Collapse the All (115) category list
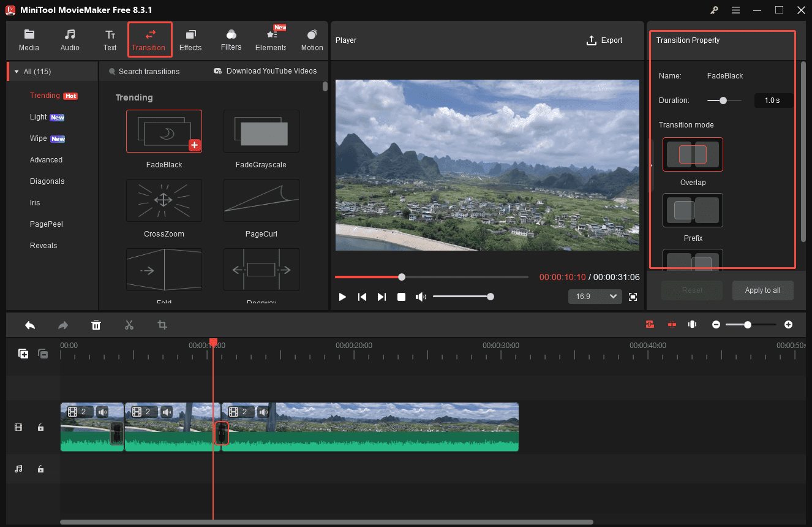Viewport: 812px width, 527px height. 15,71
